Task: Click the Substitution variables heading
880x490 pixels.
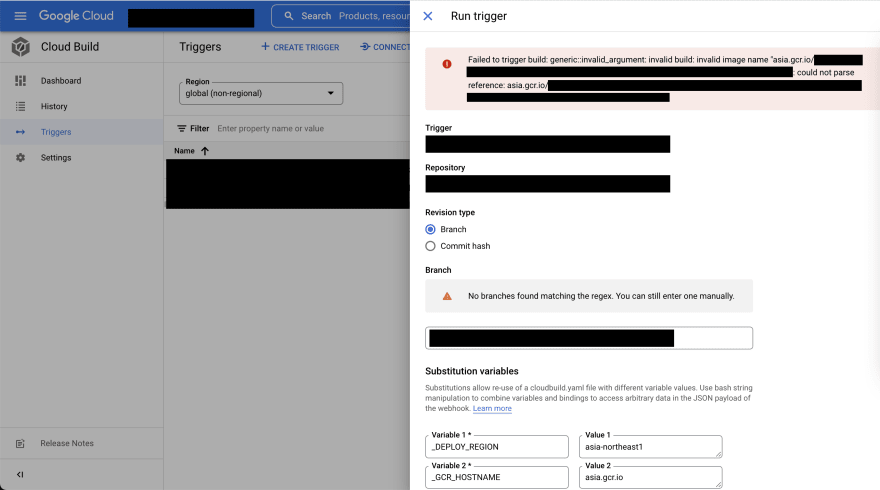Action: tap(471, 371)
